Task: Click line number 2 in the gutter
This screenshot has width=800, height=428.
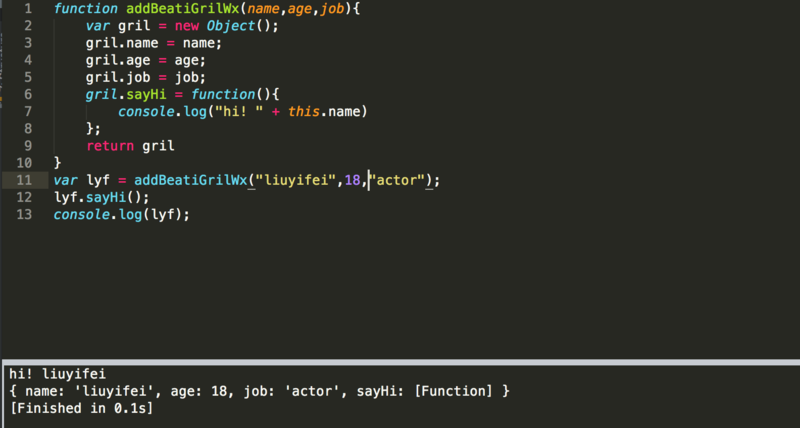Action: point(28,26)
